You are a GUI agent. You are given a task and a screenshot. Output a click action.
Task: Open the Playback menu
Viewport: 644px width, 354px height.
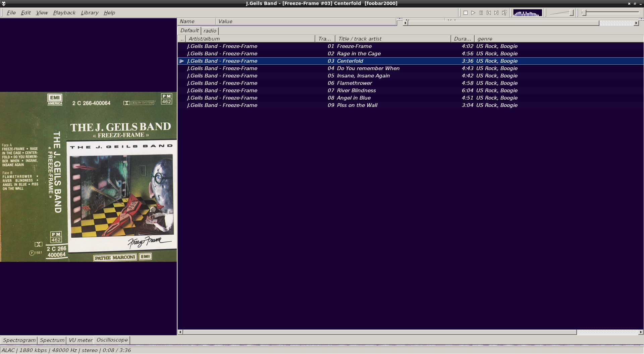(64, 13)
